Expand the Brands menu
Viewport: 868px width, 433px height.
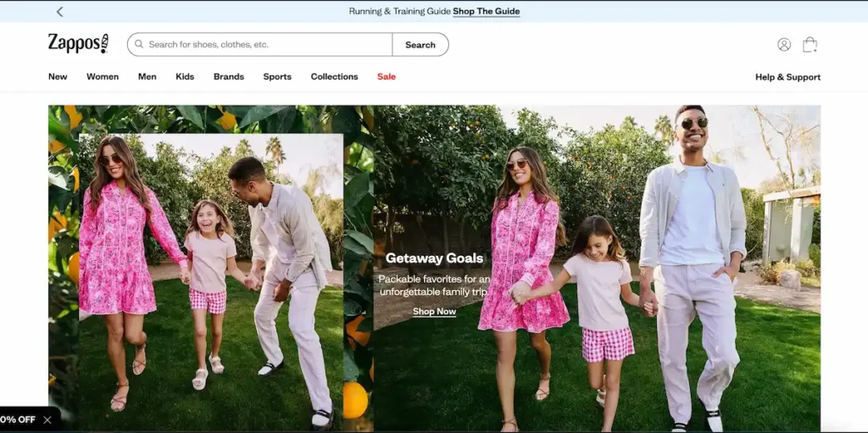click(229, 77)
